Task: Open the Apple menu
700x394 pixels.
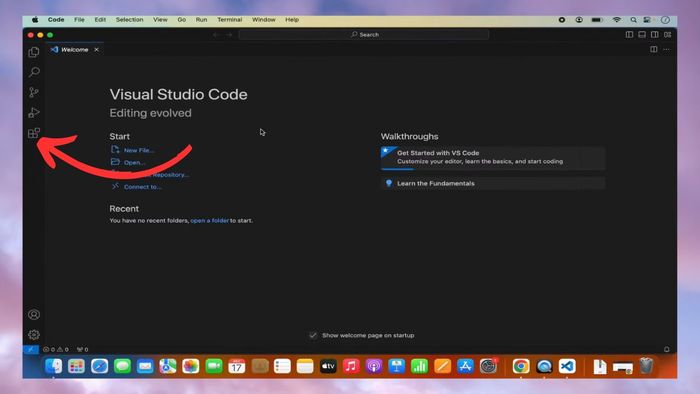Action: 35,20
